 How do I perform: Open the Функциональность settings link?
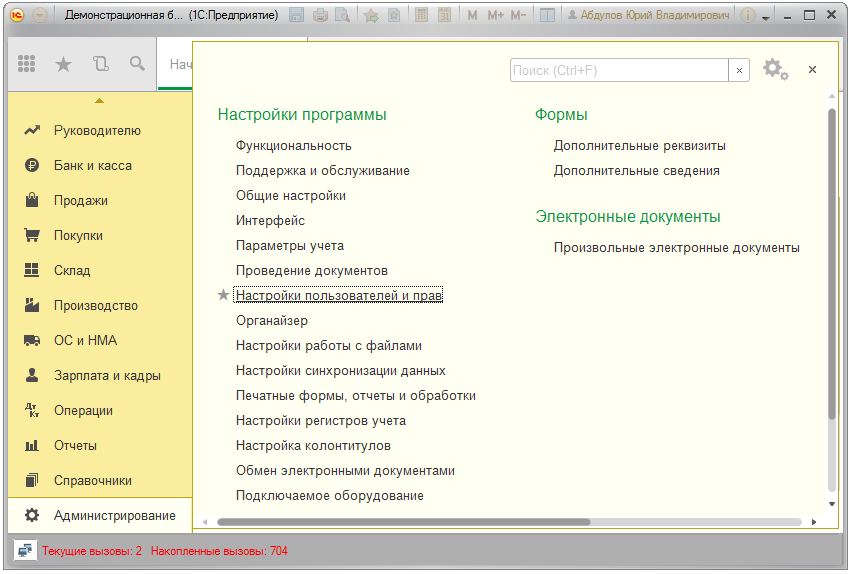[x=293, y=146]
